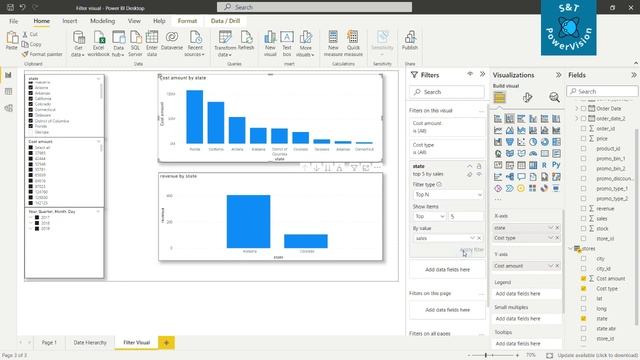Open the Get data dropdown
Screen dimensions: 640x360
tap(78, 44)
